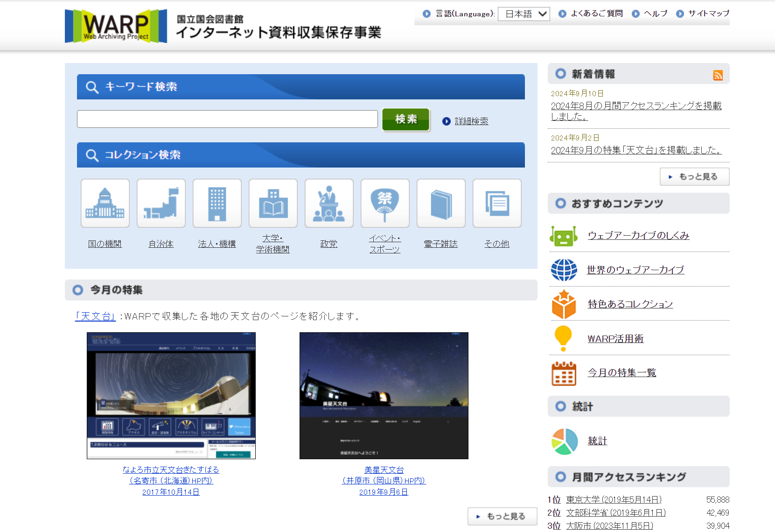This screenshot has width=775, height=532.
Task: Focus the keyword search input field
Action: (227, 119)
